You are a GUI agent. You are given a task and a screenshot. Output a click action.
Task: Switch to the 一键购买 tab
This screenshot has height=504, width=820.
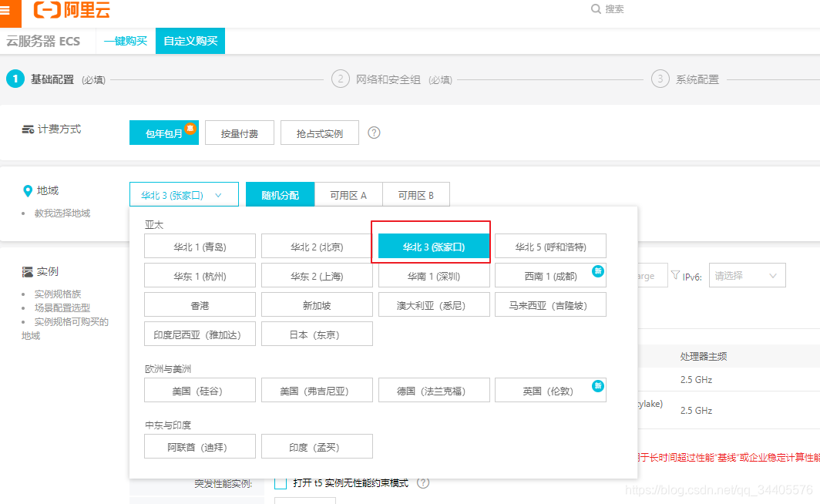[126, 41]
